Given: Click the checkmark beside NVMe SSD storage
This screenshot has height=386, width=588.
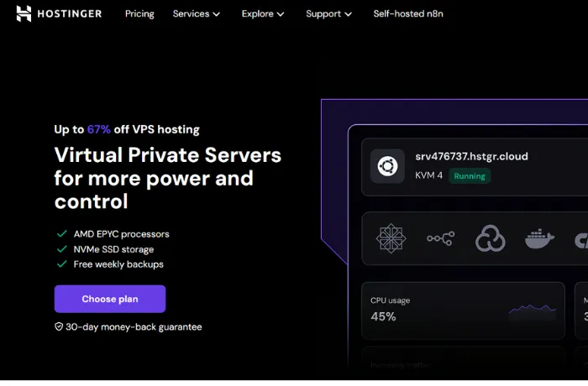Looking at the screenshot, I should click(x=61, y=249).
